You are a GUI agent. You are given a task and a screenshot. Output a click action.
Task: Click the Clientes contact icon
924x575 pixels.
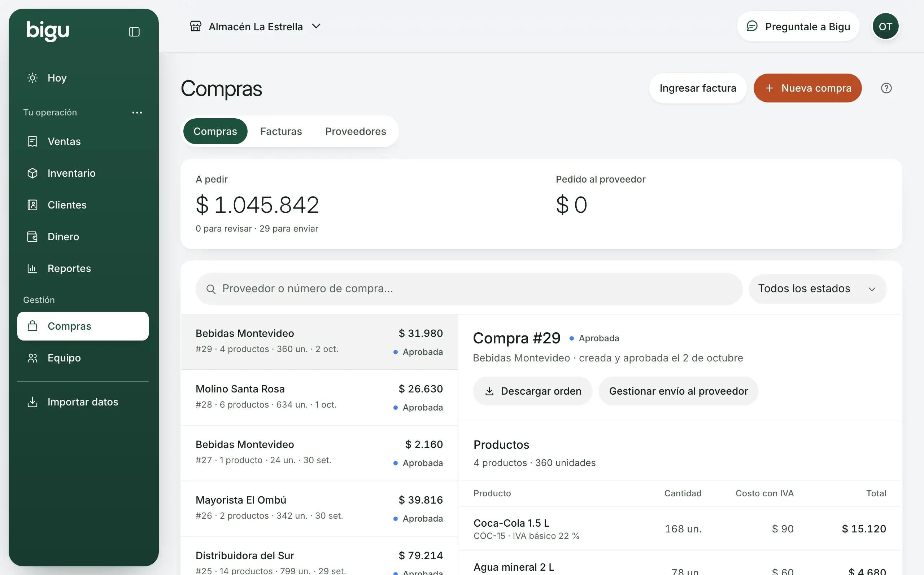click(x=32, y=205)
